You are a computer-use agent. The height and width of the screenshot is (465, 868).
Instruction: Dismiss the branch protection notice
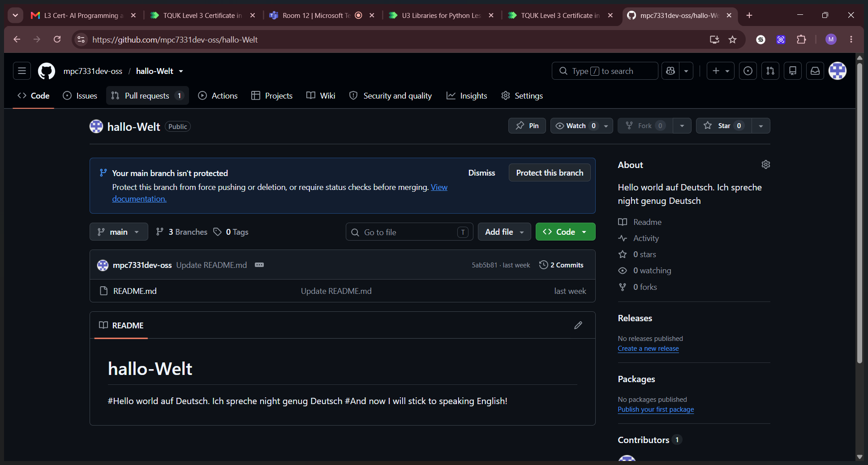click(x=481, y=172)
